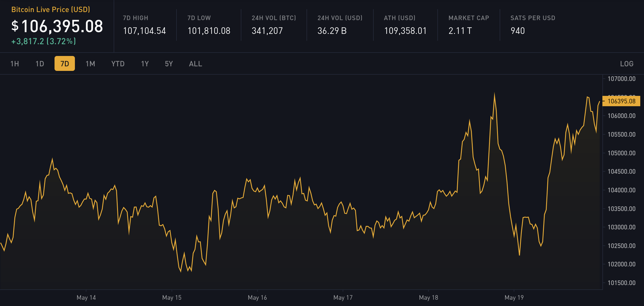Select the active 7D range tab
The height and width of the screenshot is (306, 644).
click(x=65, y=63)
